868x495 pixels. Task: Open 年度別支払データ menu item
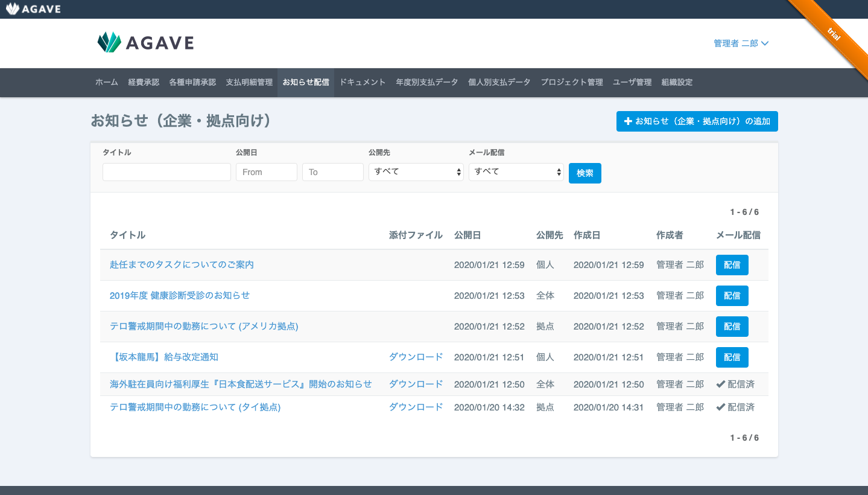(x=427, y=82)
